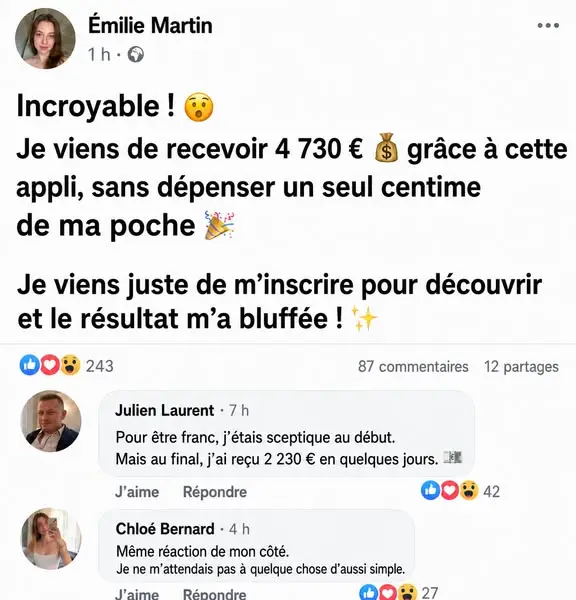Open Julien Laurent's avatar photo
Screen dimensions: 576x600
51,421
